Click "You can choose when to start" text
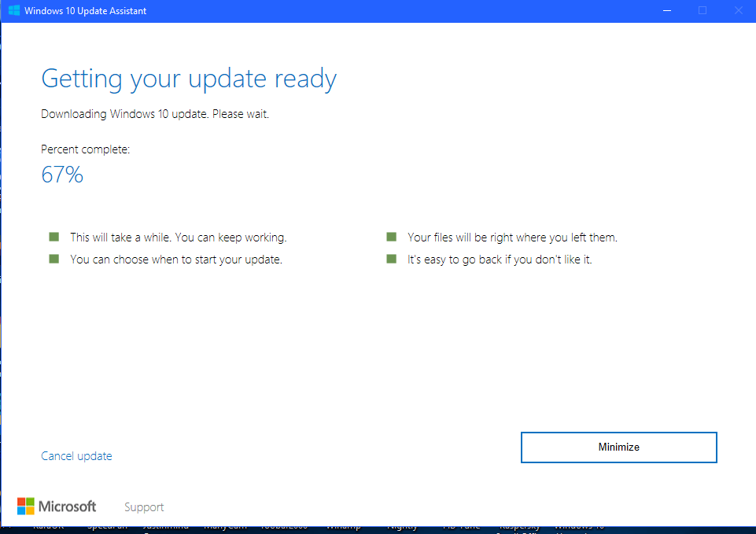 point(176,260)
